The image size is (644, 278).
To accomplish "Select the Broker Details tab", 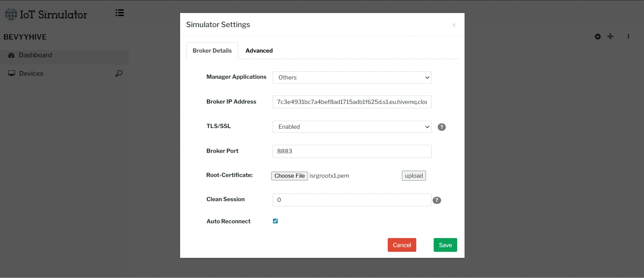I will [212, 51].
